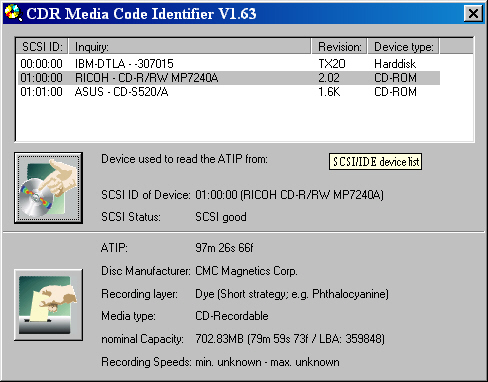Click the app icon in title bar
Viewport: 488px width, 382px height.
click(x=13, y=13)
